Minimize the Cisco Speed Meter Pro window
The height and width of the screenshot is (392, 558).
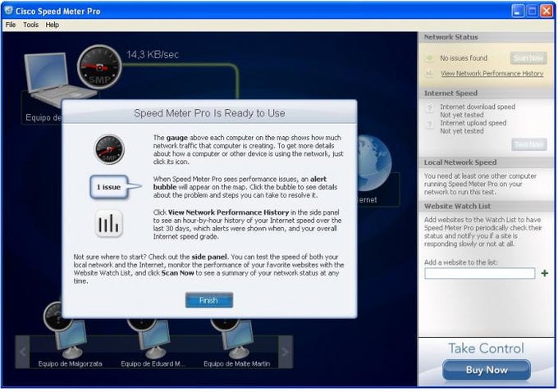click(x=518, y=11)
